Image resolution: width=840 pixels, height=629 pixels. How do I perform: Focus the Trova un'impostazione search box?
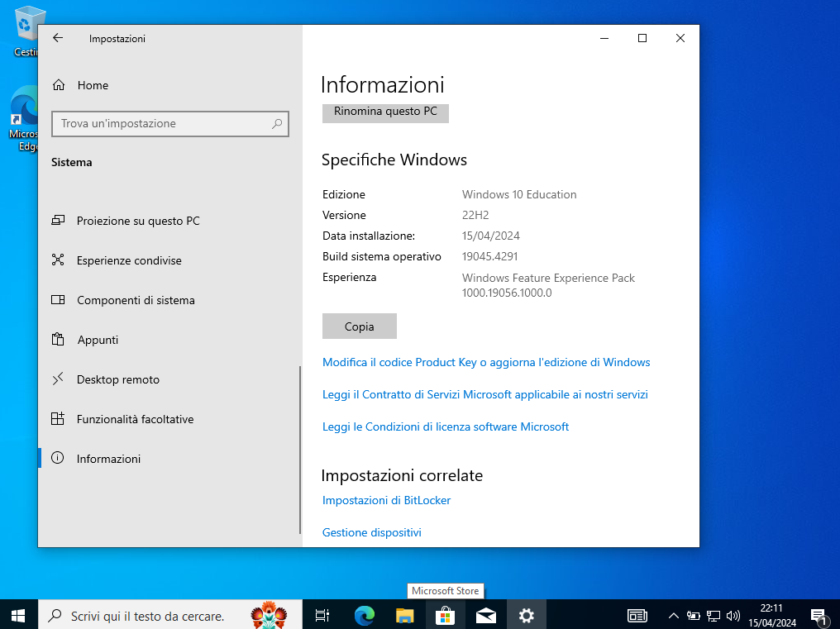click(170, 124)
